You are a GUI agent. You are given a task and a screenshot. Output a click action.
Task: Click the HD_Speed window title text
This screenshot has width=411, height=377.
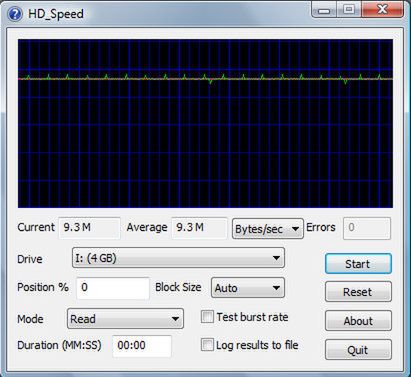tap(56, 14)
